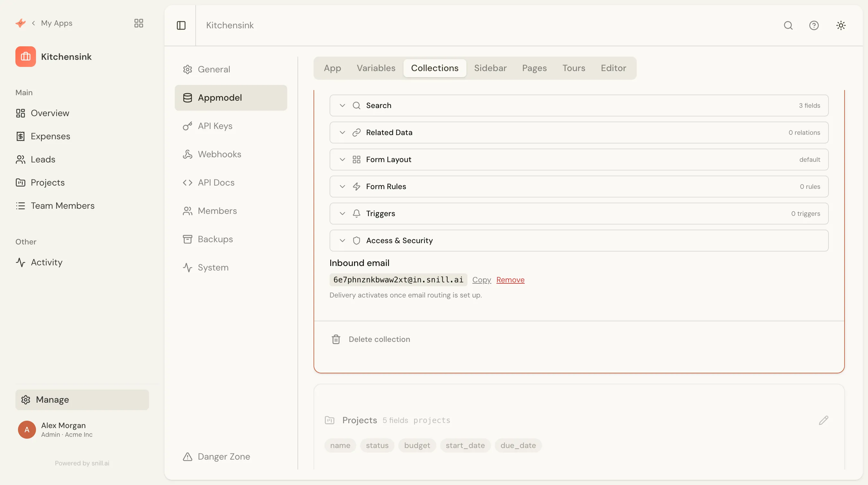
Task: Switch to the Pages tab
Action: (x=535, y=68)
